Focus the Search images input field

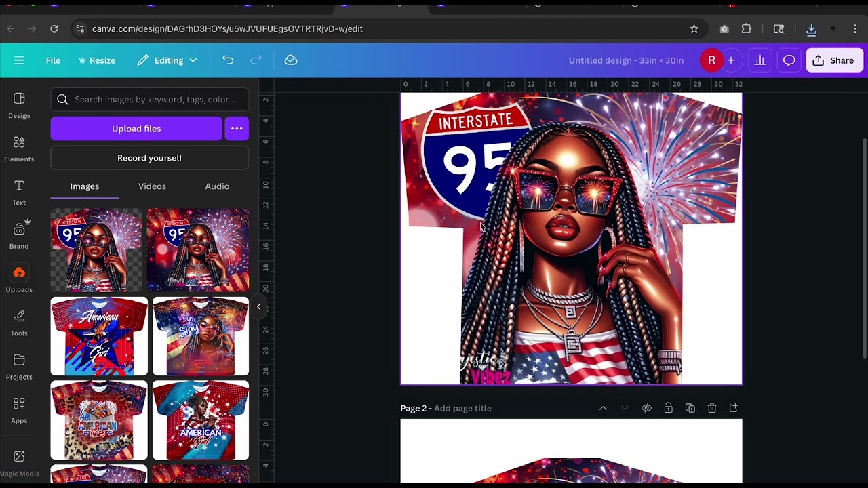click(150, 100)
